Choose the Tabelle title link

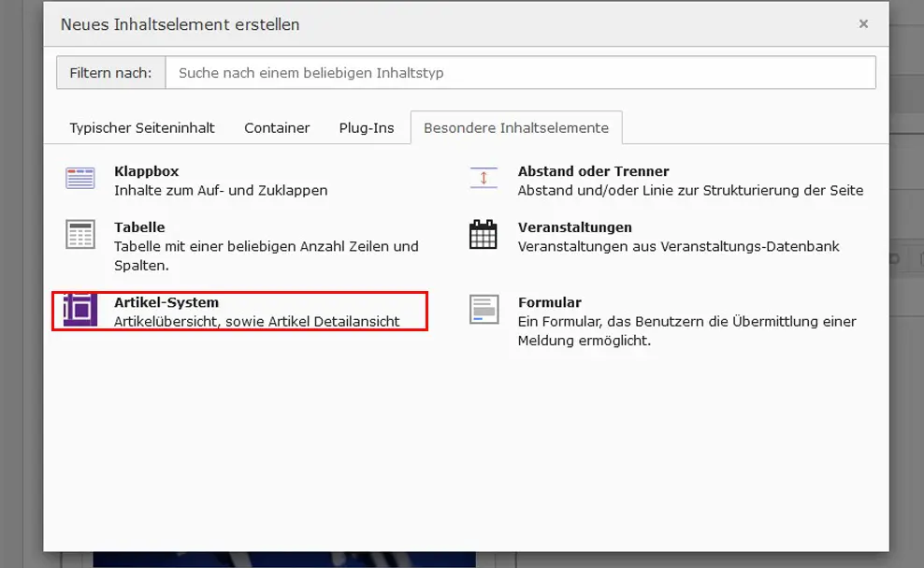pos(139,227)
